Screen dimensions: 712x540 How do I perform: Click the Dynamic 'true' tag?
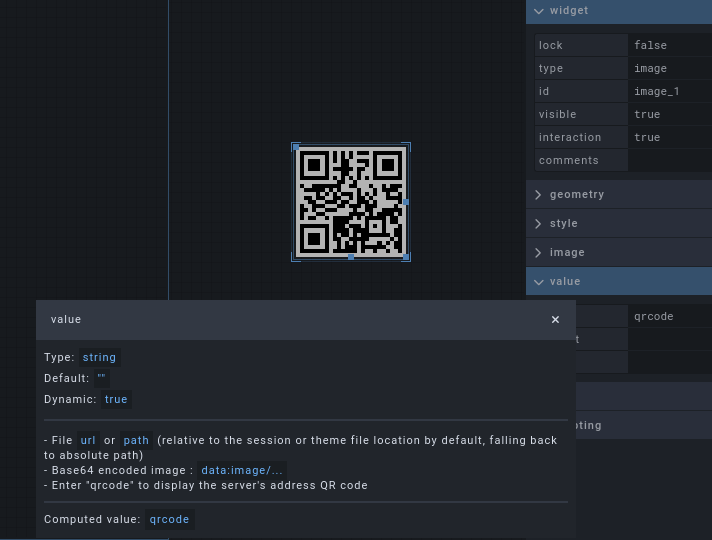(116, 399)
